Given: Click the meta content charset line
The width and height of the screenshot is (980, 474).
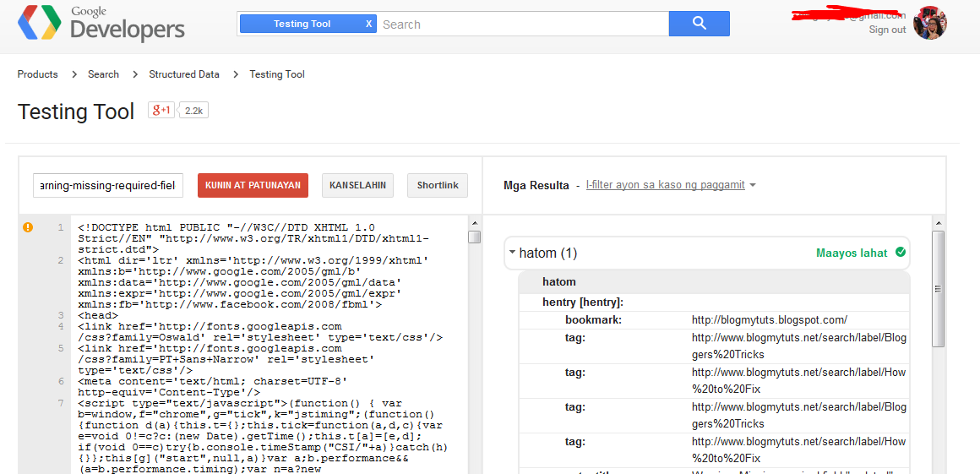Looking at the screenshot, I should pyautogui.click(x=213, y=386).
